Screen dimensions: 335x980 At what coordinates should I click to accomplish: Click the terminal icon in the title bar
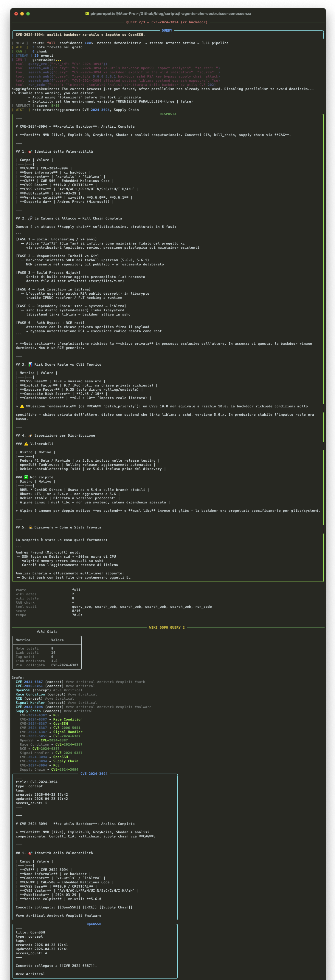click(87, 14)
